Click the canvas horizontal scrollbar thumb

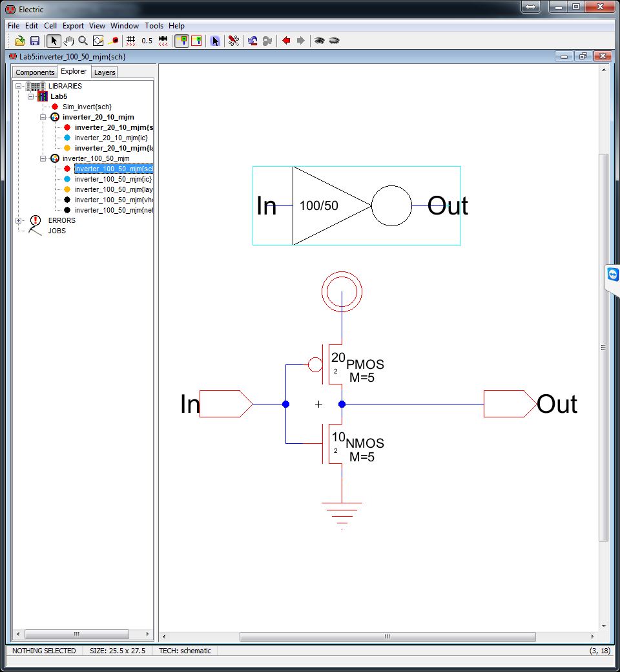click(x=387, y=636)
